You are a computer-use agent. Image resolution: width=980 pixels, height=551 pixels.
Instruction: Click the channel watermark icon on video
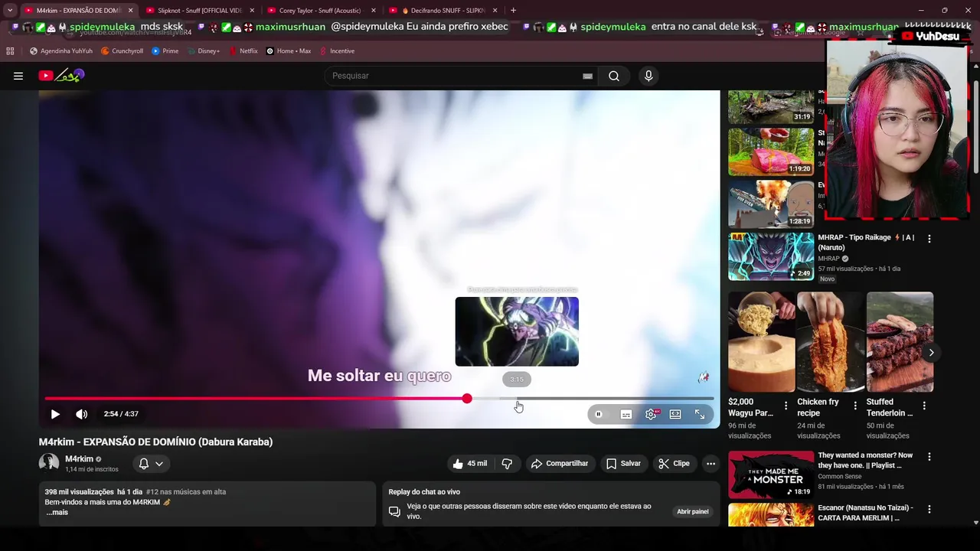click(703, 377)
